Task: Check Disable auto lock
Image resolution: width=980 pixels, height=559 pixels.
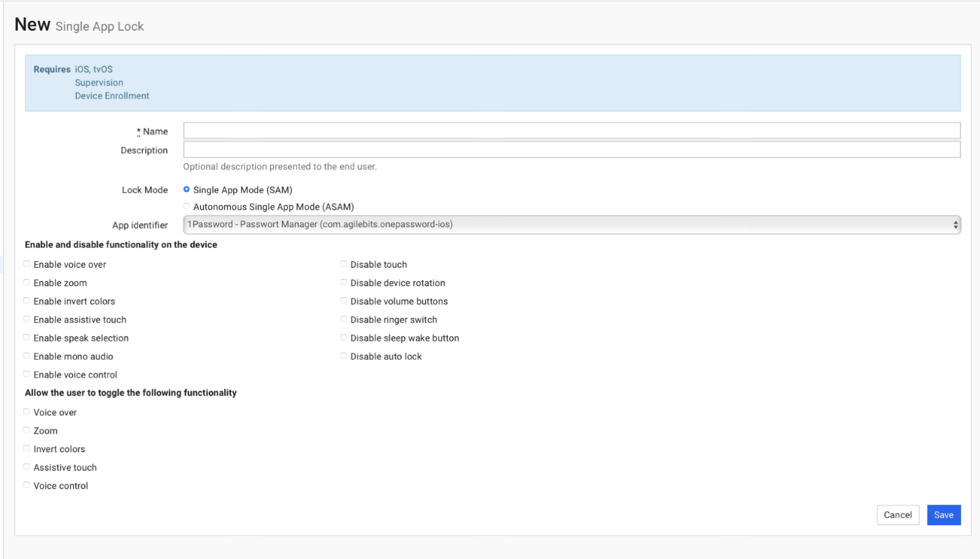Action: 344,356
